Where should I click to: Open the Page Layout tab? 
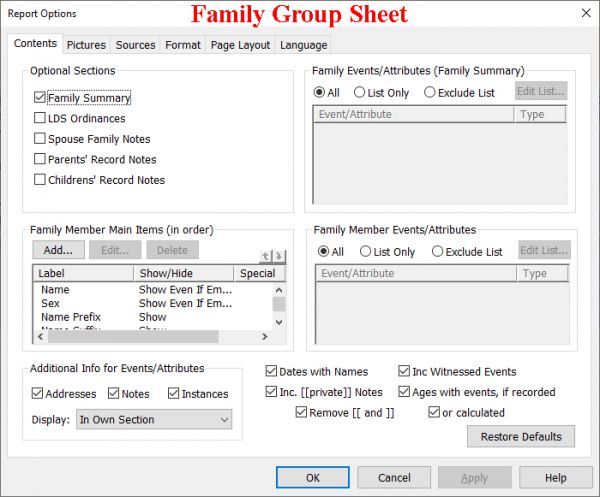240,45
